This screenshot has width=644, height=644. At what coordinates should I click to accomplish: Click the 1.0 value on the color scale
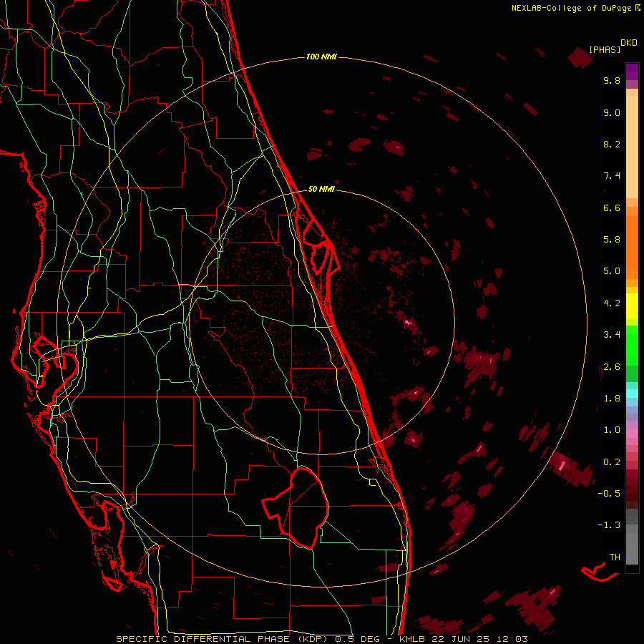tap(612, 430)
